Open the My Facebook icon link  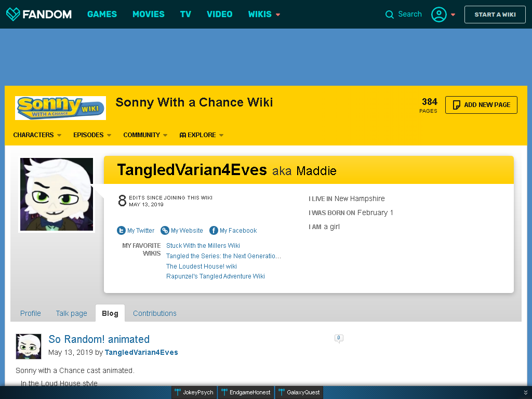pyautogui.click(x=214, y=230)
